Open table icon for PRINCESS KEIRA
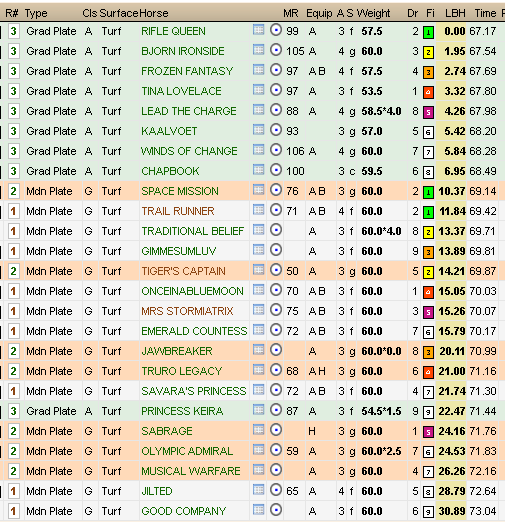 (x=258, y=410)
